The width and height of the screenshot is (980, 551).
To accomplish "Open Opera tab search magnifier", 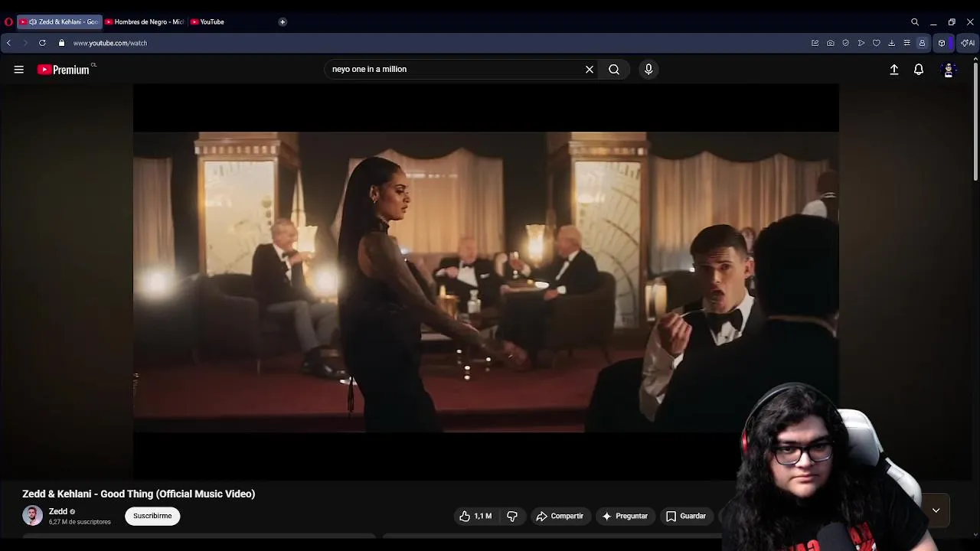I will (x=915, y=22).
